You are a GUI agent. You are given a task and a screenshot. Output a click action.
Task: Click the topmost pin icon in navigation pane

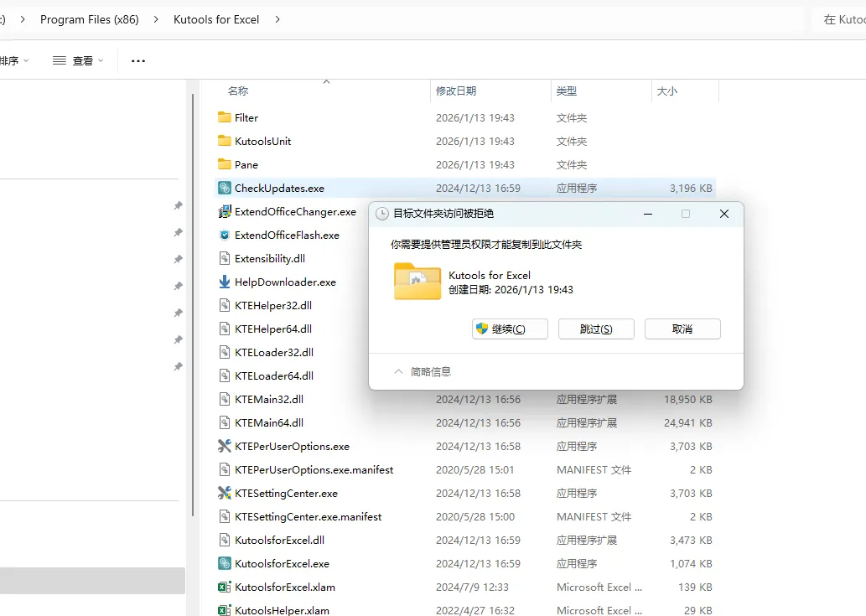(x=179, y=205)
